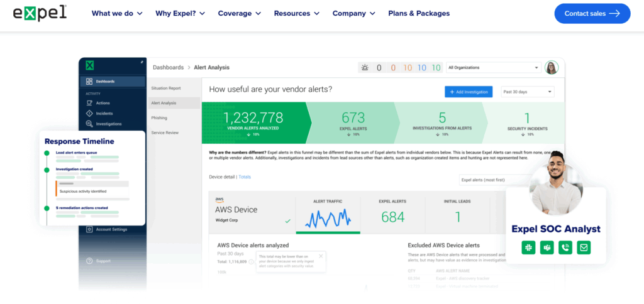Click the Lead alert enters queue timeline marker
This screenshot has width=644, height=304.
coord(47,153)
